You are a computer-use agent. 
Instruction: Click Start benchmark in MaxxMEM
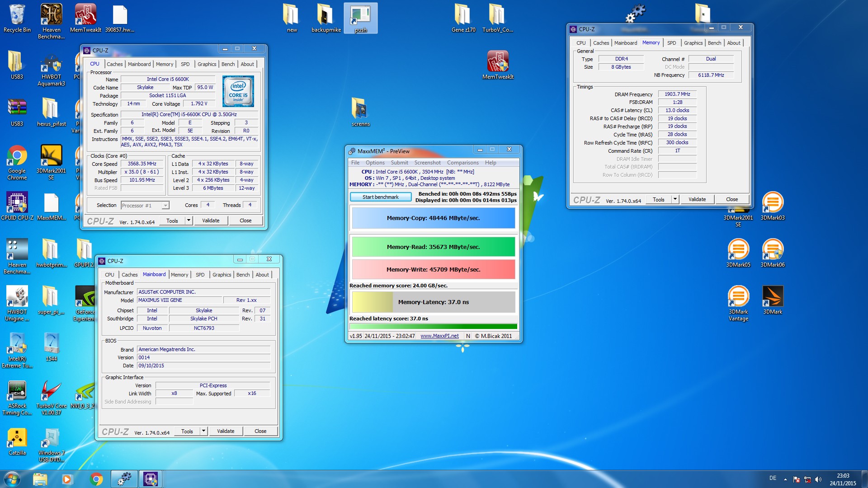click(x=380, y=197)
